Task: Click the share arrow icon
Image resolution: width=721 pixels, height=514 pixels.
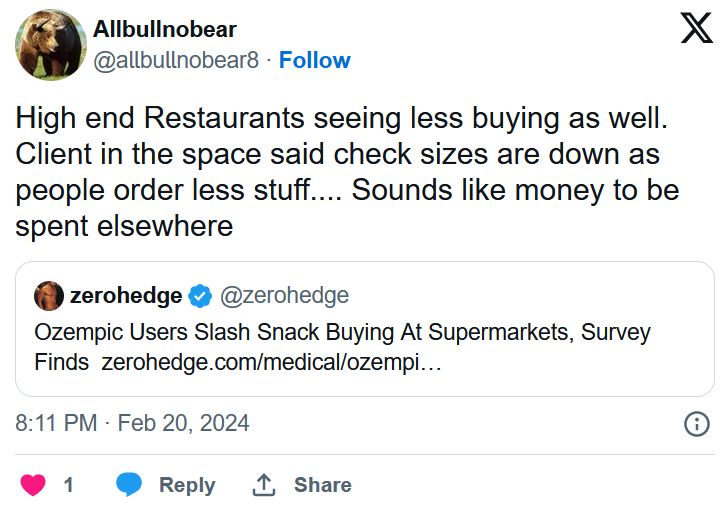Action: click(264, 485)
